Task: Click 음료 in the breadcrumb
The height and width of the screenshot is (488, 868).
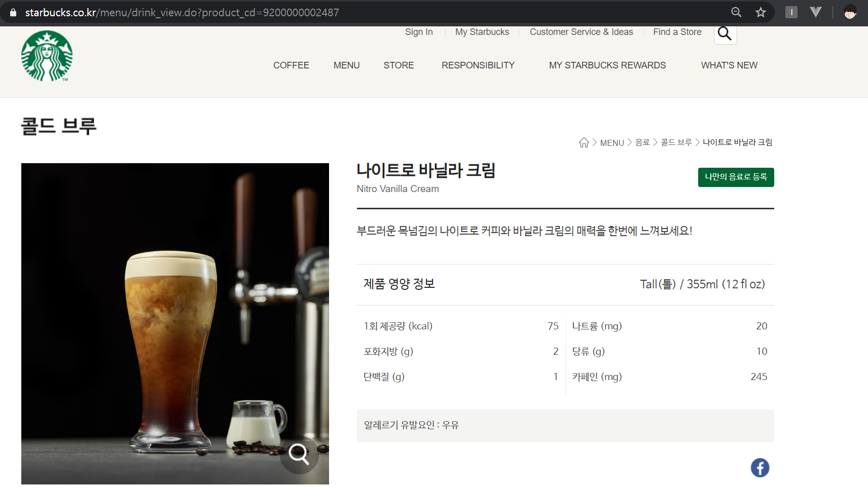Action: [x=642, y=142]
